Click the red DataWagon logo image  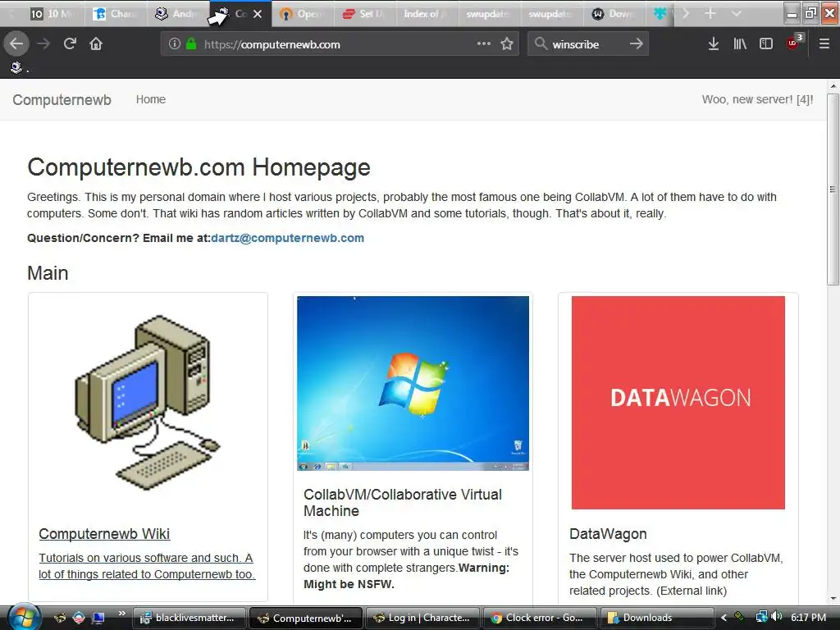point(678,402)
